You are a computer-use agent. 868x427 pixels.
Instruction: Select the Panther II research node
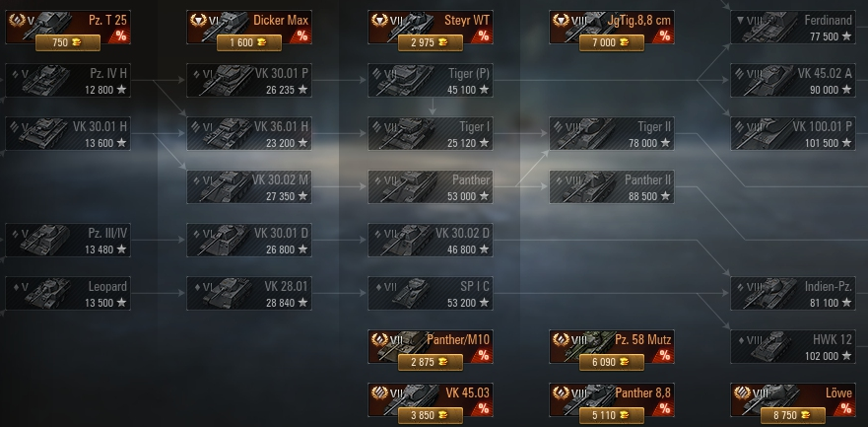pos(612,186)
